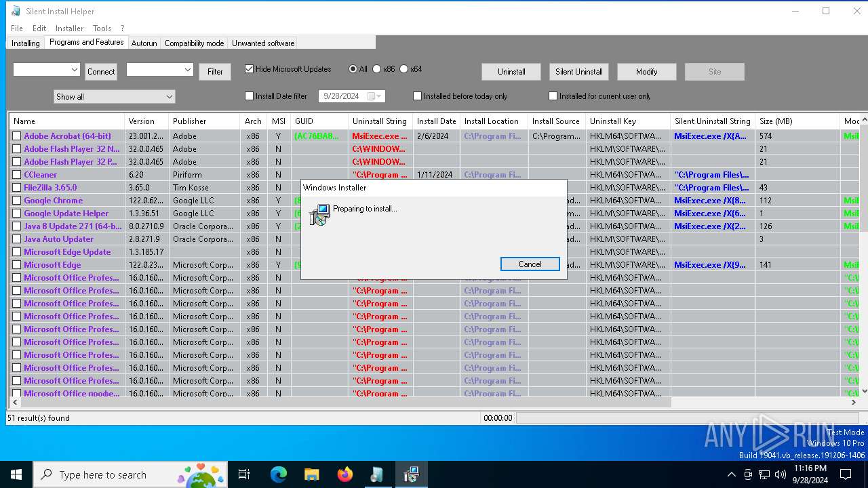Show hidden system tray icons
Viewport: 868px width, 488px height.
click(x=731, y=474)
